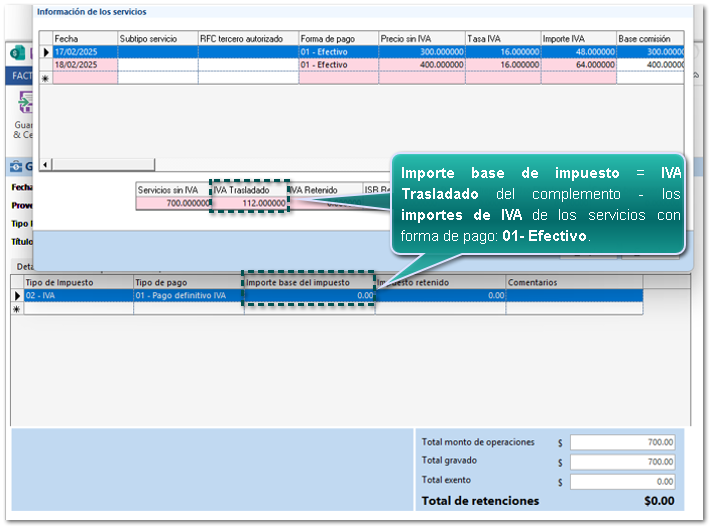Image resolution: width=712 pixels, height=529 pixels.
Task: Open Forma de pago cell 01 - Efectivo, second row
Action: pyautogui.click(x=337, y=64)
